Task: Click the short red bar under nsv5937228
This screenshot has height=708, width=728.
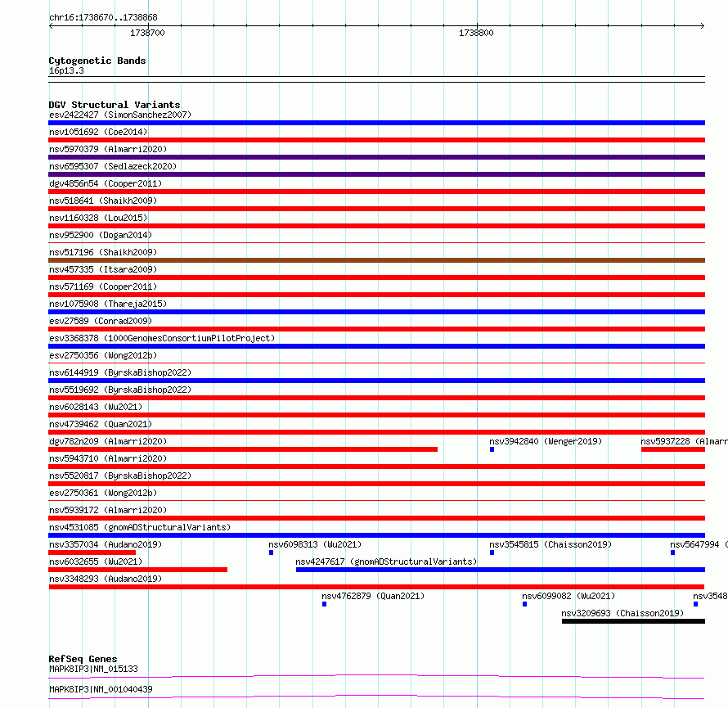Action: (673, 449)
